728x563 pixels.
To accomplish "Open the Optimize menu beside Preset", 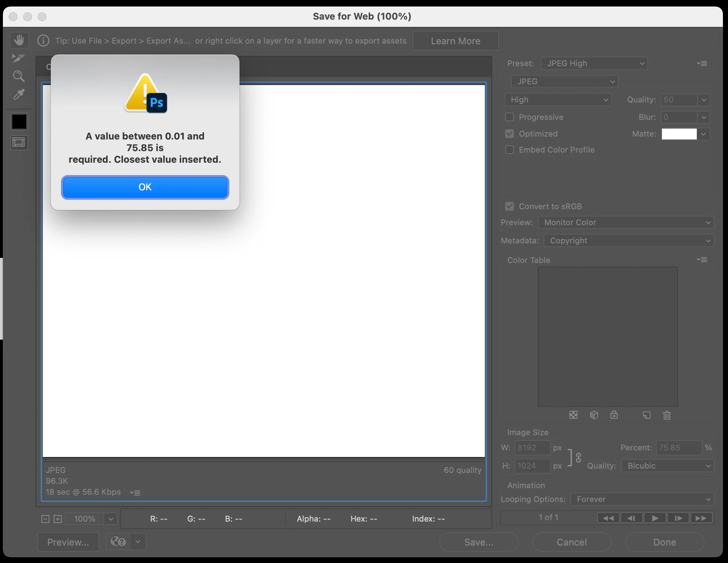I will [702, 64].
